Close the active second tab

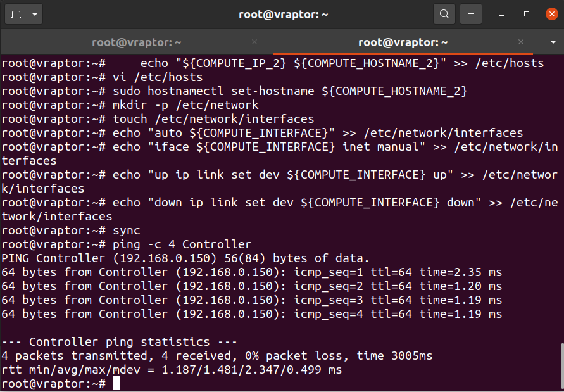(521, 42)
